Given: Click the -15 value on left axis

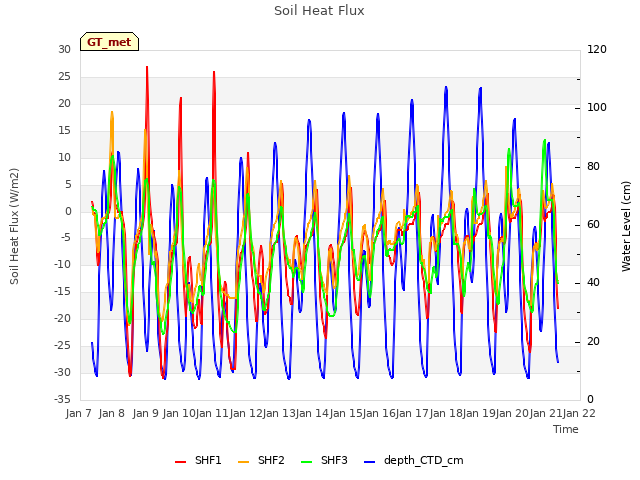Looking at the screenshot, I should coord(62,291).
